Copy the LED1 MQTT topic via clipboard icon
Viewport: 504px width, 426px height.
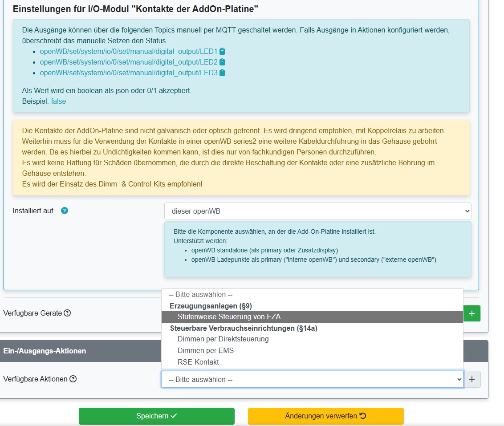click(x=222, y=51)
